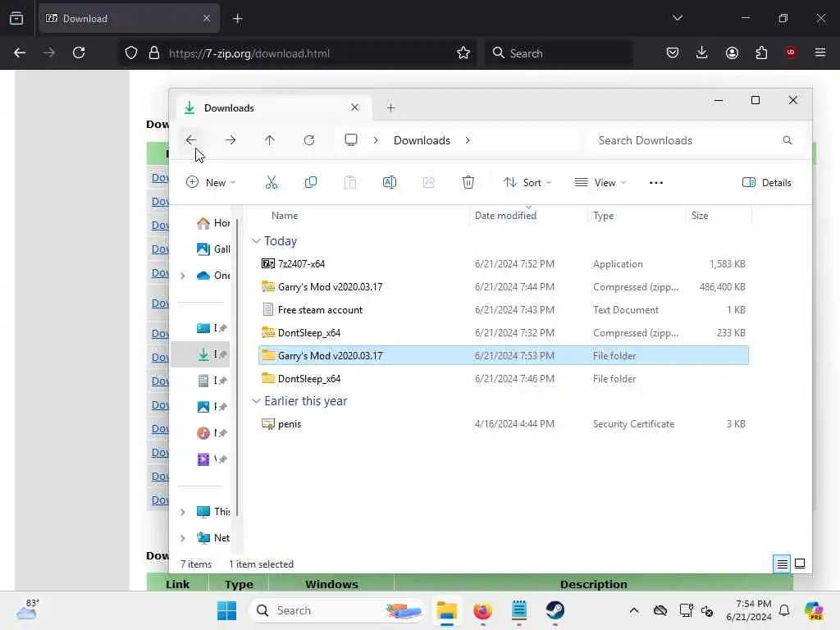Click the Paste clipboard icon
840x630 pixels.
[350, 183]
